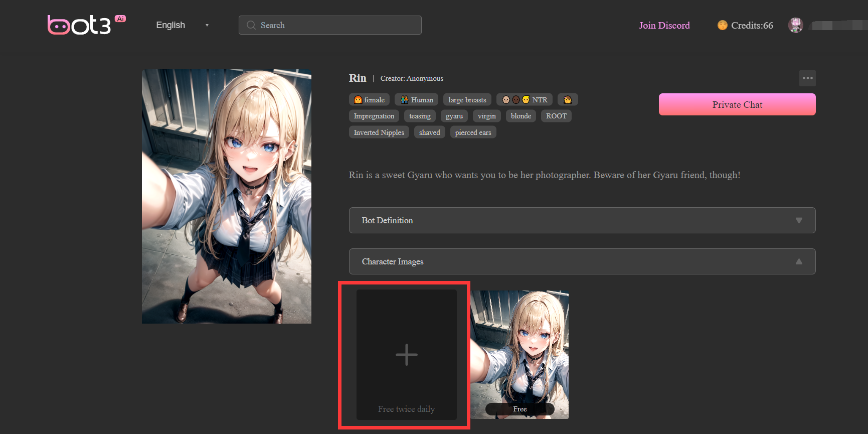
Task: Select the teasing tag
Action: tap(420, 116)
